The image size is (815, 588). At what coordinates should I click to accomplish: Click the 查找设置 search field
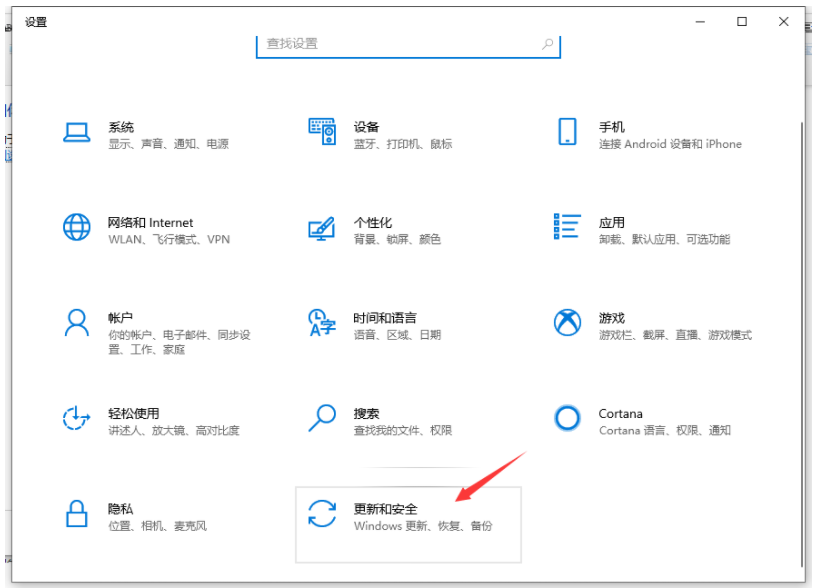[x=400, y=44]
